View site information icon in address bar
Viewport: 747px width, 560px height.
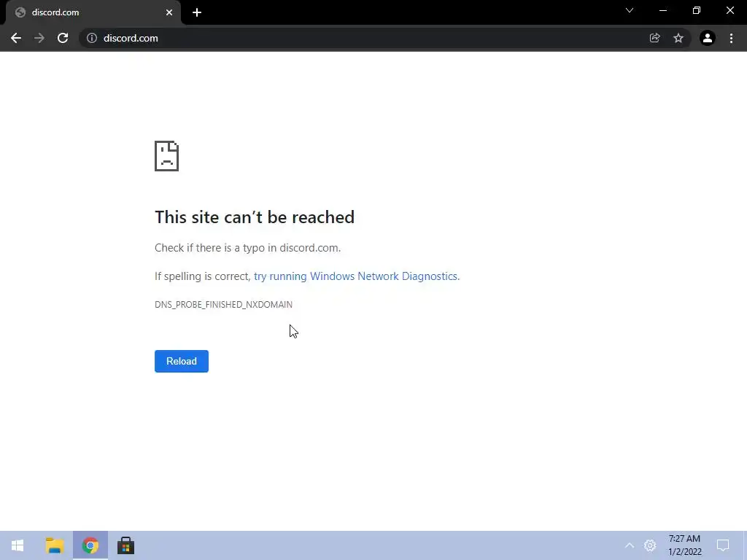(92, 38)
